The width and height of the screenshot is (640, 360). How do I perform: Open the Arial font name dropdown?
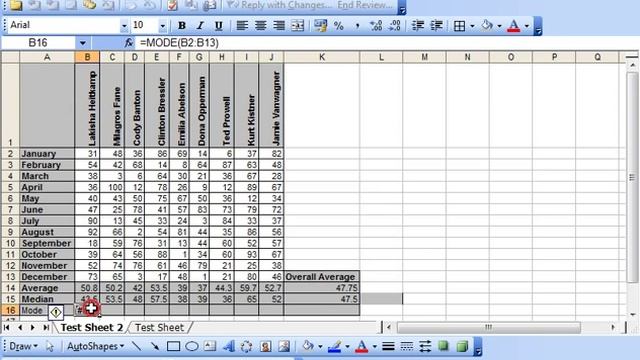(124, 26)
